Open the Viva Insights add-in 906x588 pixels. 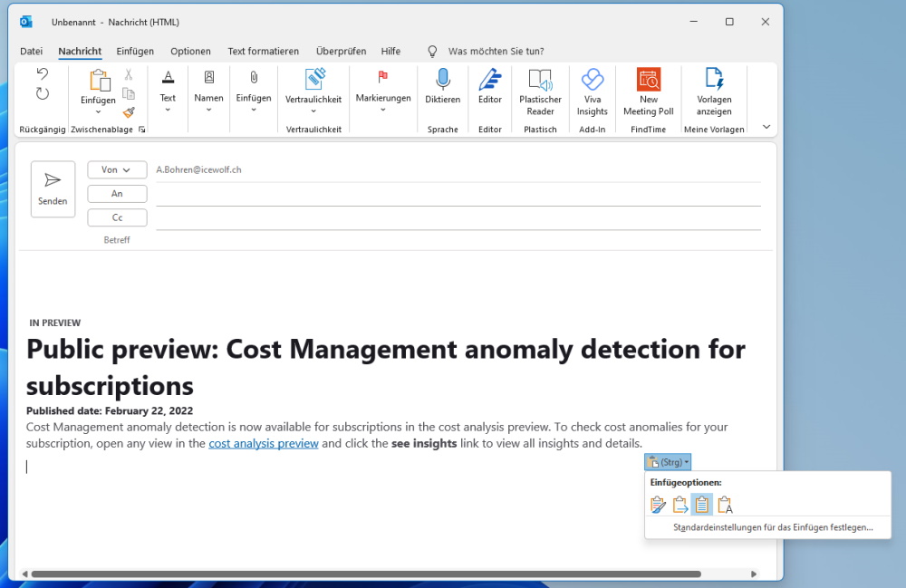click(593, 92)
